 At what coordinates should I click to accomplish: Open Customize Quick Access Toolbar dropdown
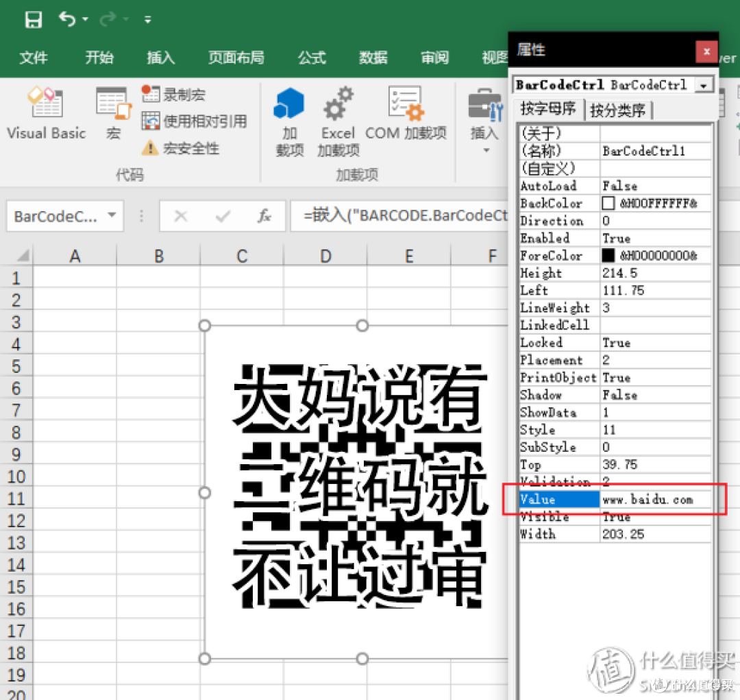pos(148,19)
